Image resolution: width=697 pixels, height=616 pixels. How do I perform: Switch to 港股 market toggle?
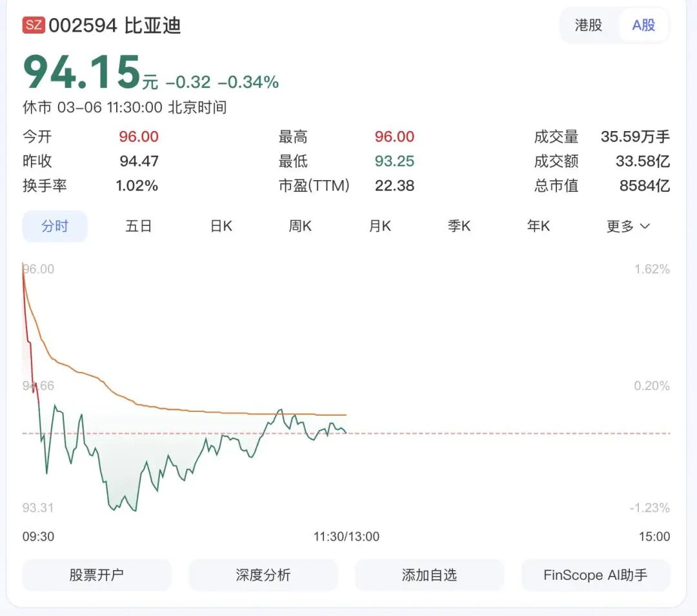click(x=589, y=25)
